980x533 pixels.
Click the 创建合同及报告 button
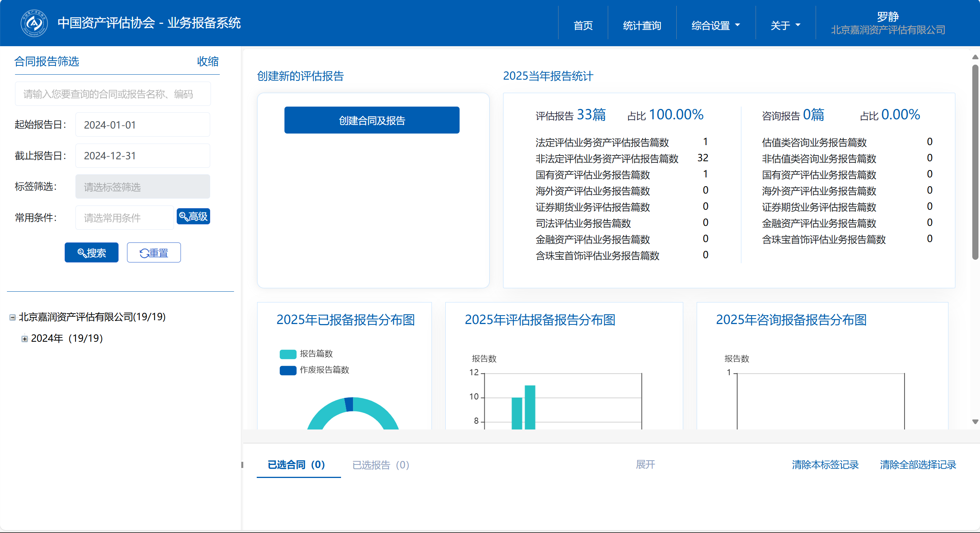(x=371, y=120)
